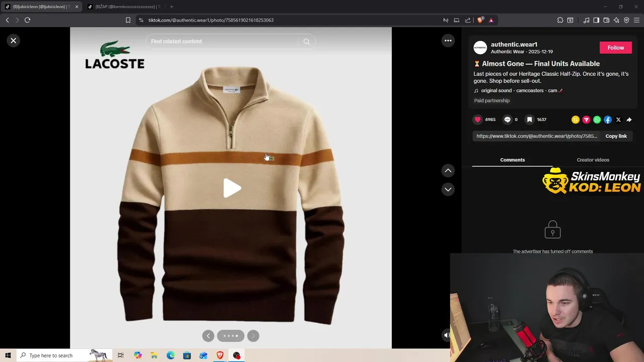This screenshot has width=644, height=362.
Task: Open Microsoft Edge from taskbar
Action: pos(171,355)
